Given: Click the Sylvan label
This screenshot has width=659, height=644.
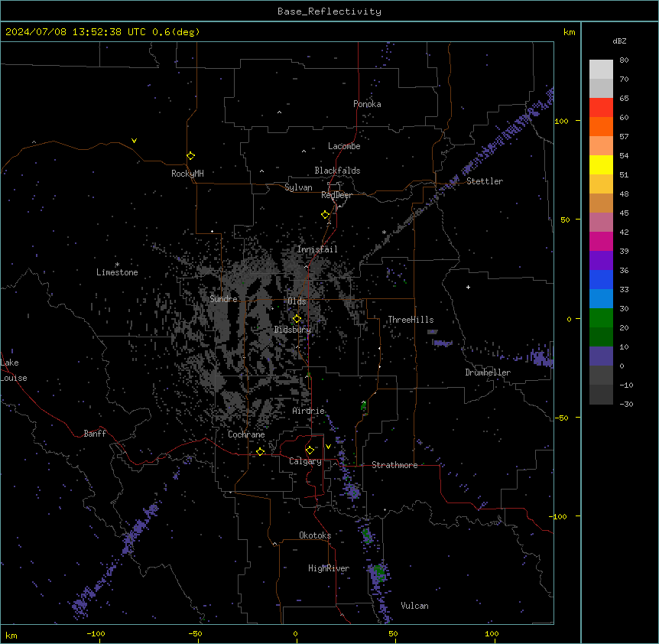Looking at the screenshot, I should [x=298, y=187].
